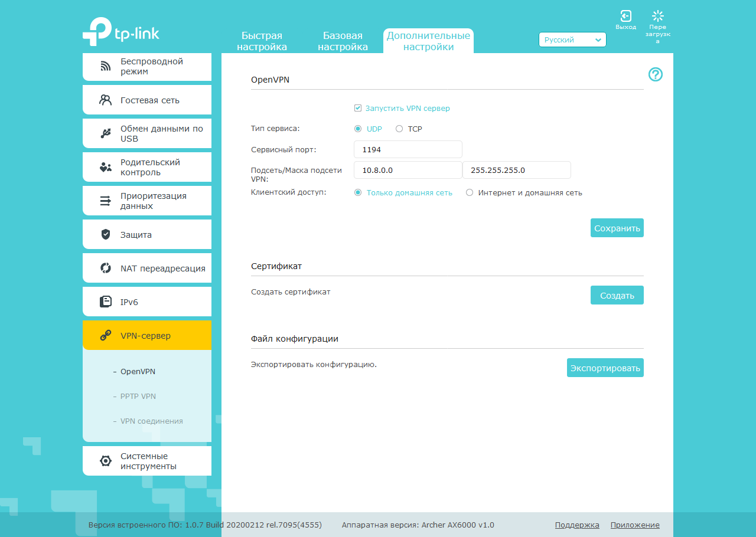Image resolution: width=756 pixels, height=537 pixels.
Task: Click the Сохранить button
Action: [x=617, y=228]
